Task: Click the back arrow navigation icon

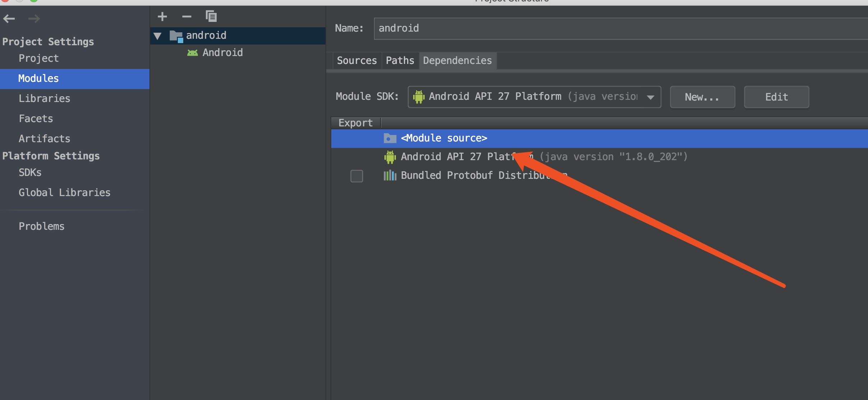Action: [x=9, y=18]
